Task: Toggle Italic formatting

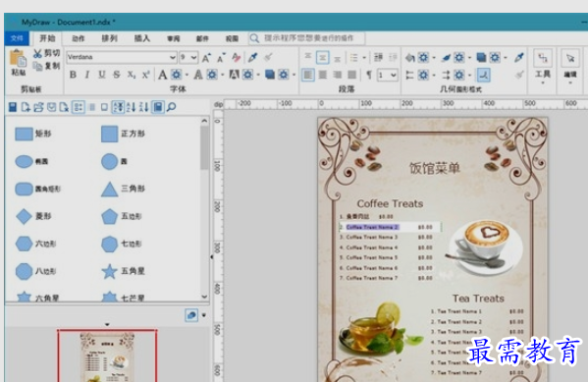Action: tap(87, 75)
